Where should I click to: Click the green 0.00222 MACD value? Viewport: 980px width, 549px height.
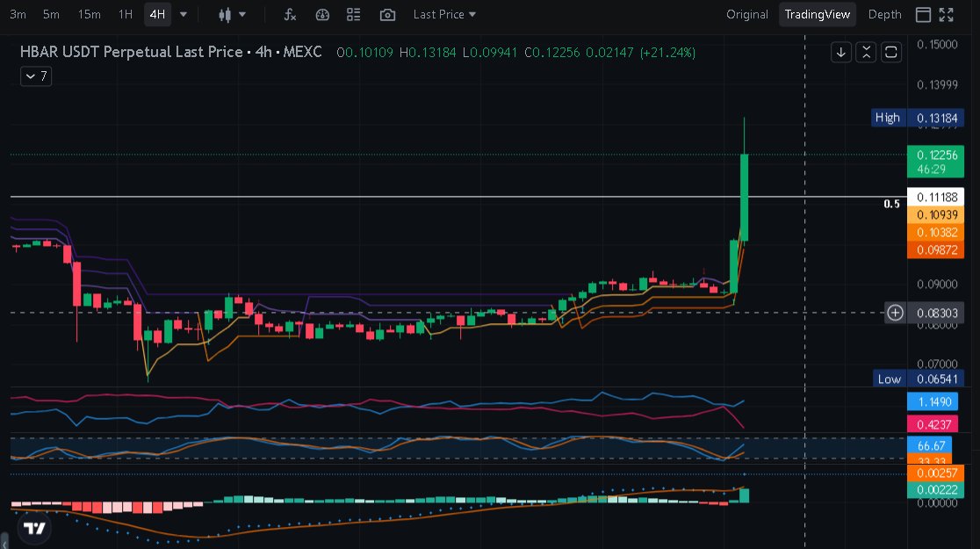click(x=935, y=489)
